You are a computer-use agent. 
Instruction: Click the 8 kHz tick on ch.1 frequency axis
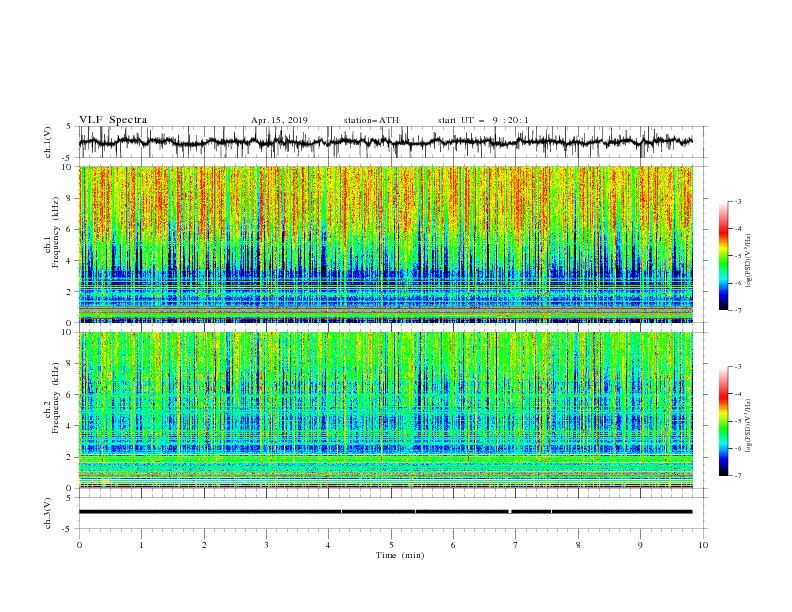[70, 198]
